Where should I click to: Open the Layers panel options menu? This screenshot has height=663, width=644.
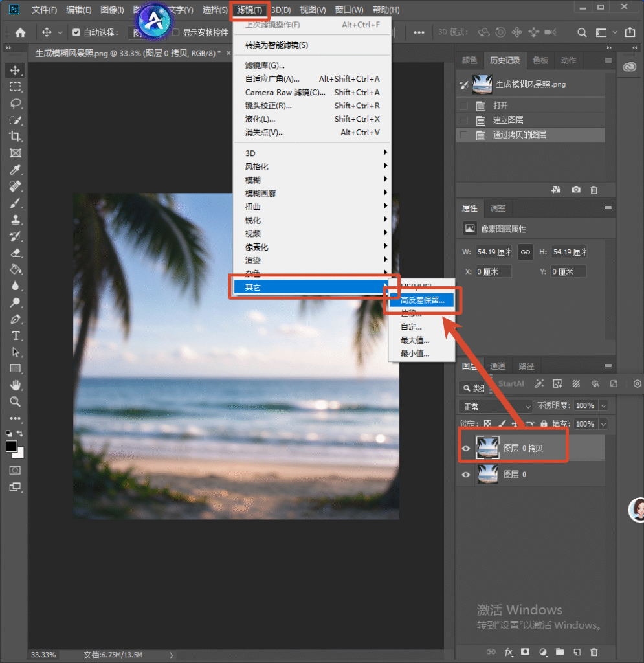coord(608,366)
